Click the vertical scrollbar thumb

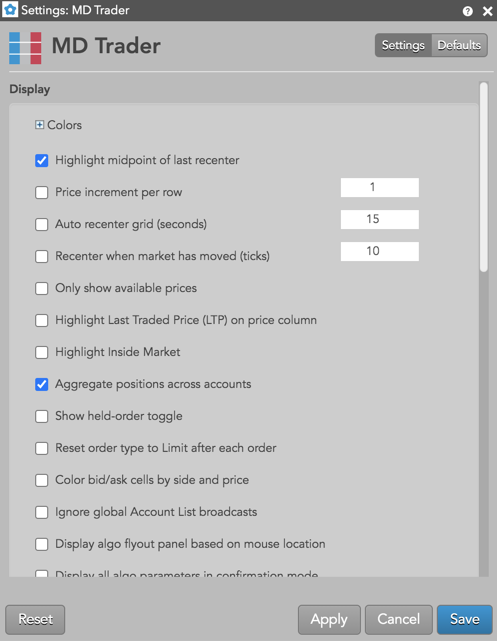[x=484, y=177]
